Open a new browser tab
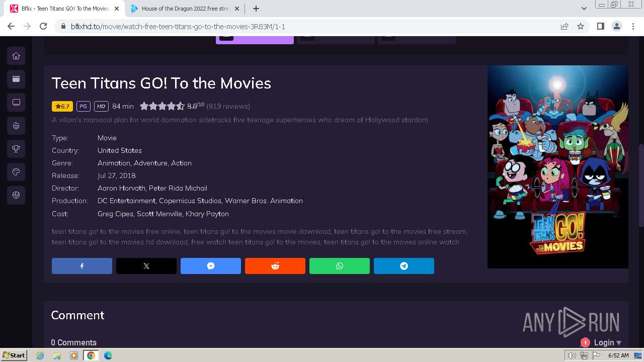This screenshot has width=644, height=362. click(256, 9)
